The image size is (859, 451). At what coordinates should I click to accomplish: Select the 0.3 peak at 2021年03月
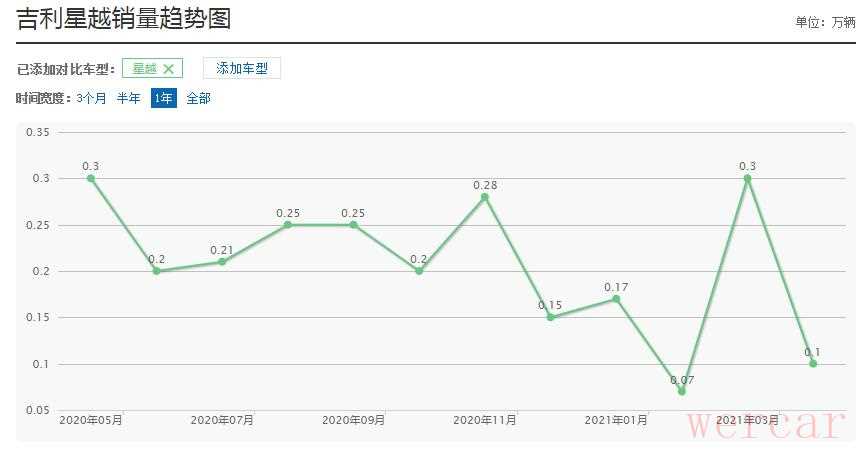[x=747, y=178]
